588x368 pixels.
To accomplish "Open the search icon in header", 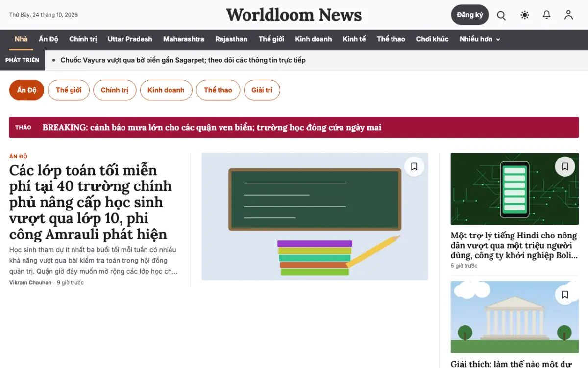I will tap(501, 15).
